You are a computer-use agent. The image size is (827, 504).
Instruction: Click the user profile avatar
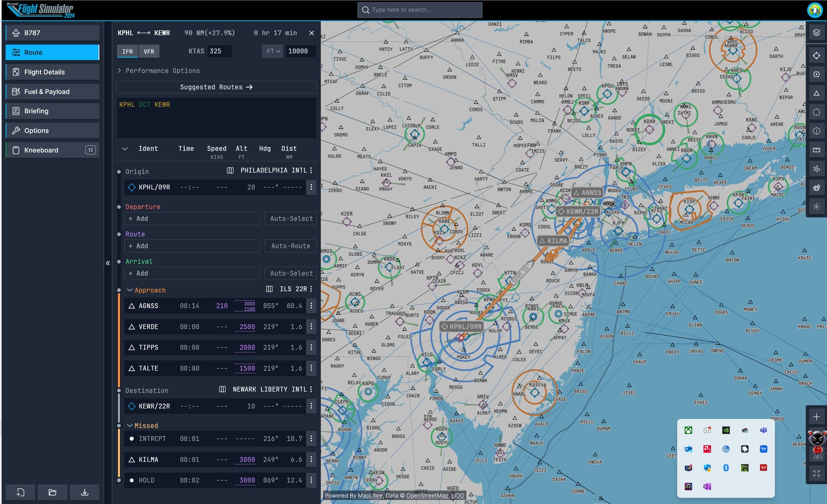tap(815, 10)
